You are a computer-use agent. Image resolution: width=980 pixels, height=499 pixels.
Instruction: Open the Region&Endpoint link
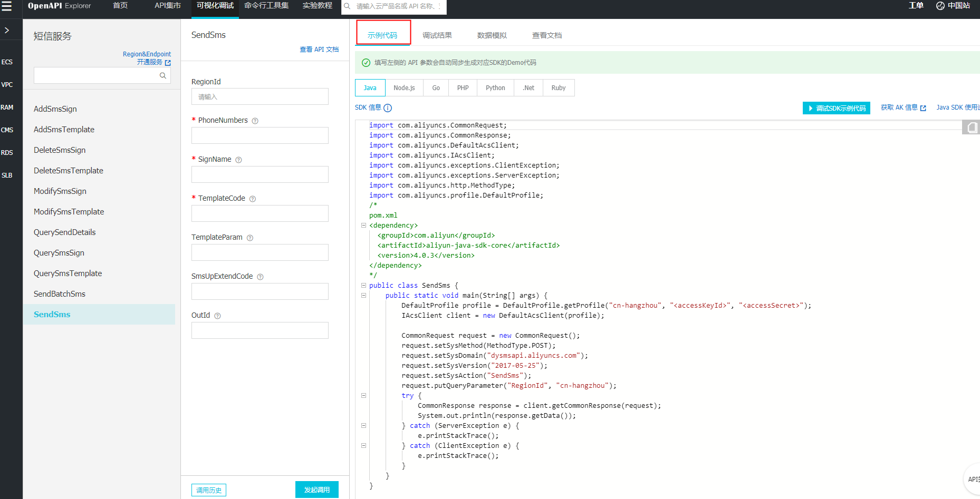point(147,54)
